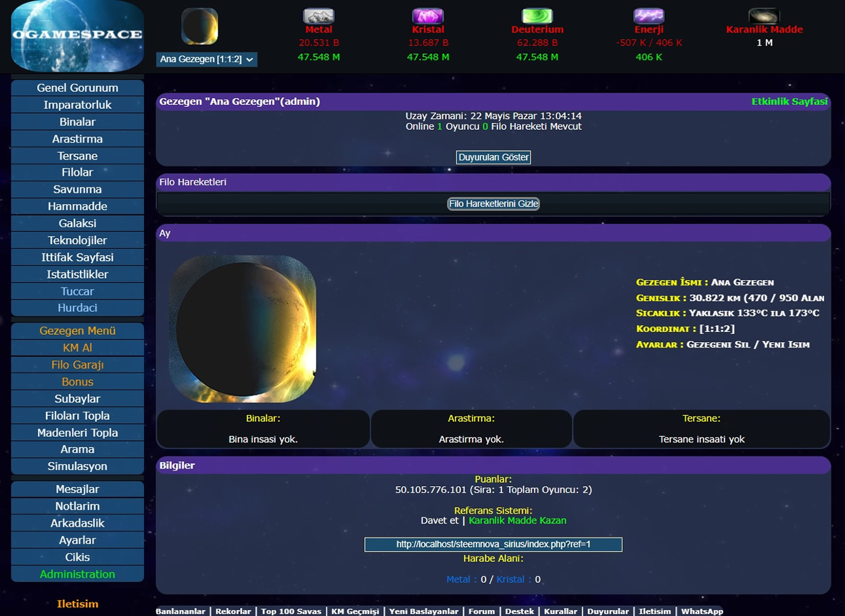845x616 pixels.
Task: Click the Enerji lightning icon
Action: [x=648, y=16]
